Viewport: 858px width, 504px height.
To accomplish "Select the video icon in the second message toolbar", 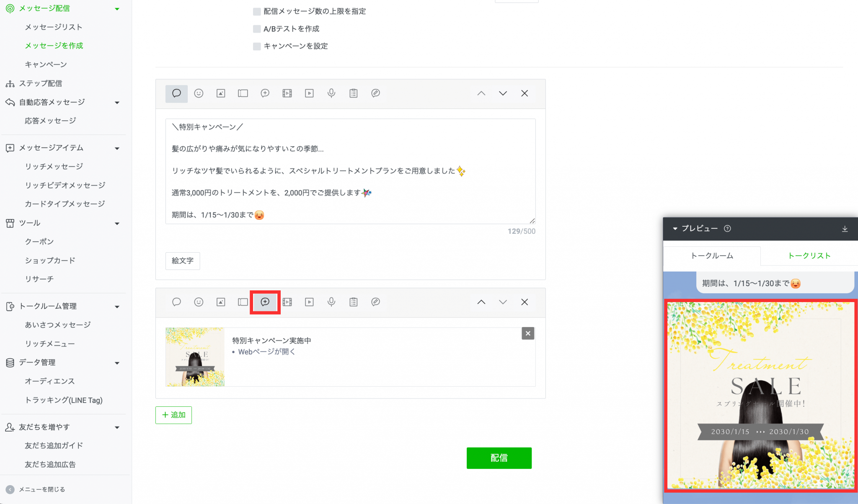I will tap(309, 302).
